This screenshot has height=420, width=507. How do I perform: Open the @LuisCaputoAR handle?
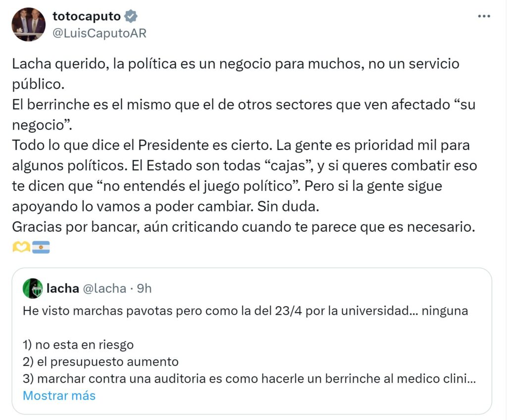click(x=100, y=33)
